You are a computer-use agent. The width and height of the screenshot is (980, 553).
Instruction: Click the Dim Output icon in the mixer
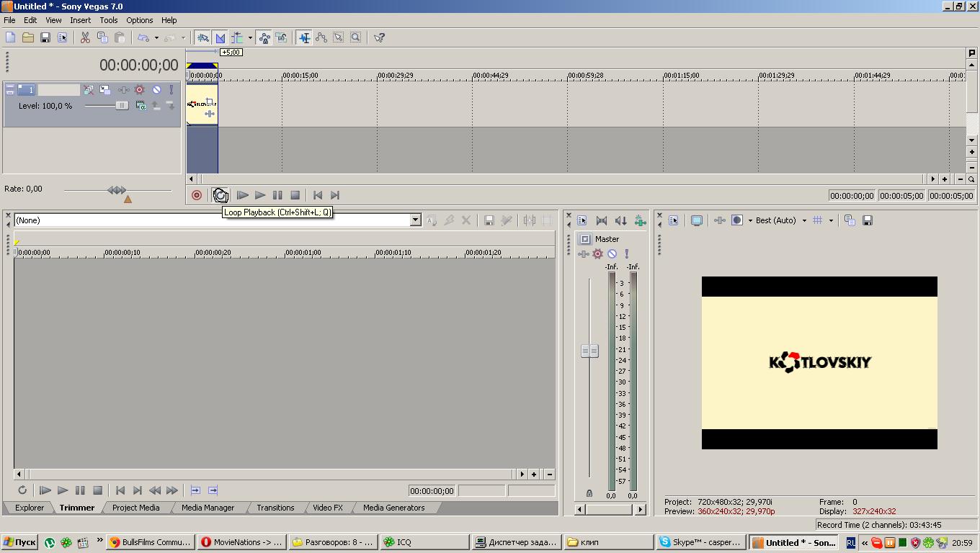click(620, 220)
